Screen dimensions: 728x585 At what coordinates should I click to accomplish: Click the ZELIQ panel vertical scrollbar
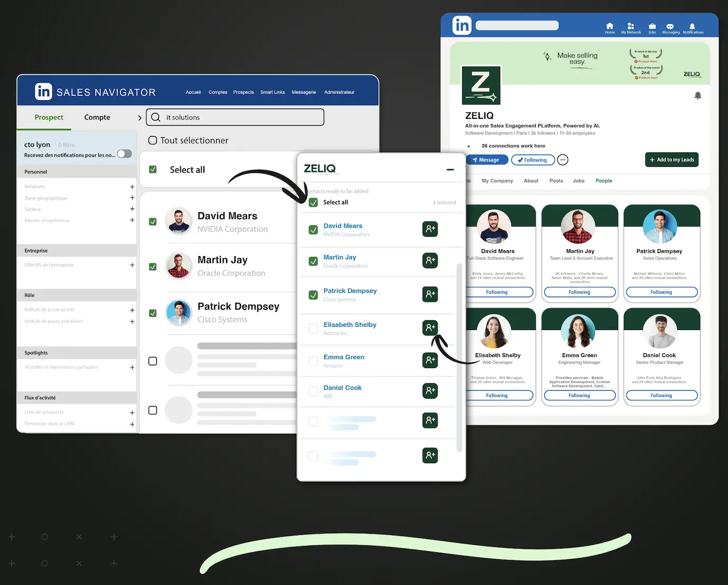coord(459,357)
